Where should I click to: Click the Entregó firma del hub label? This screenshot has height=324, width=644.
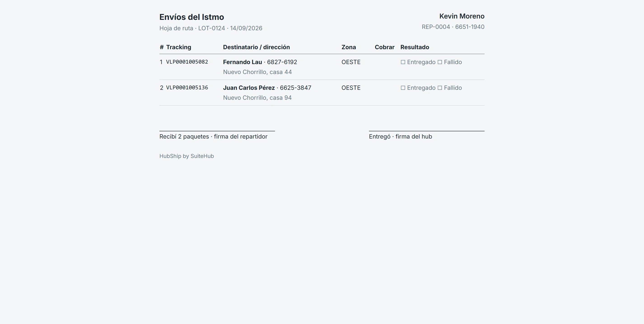click(400, 137)
